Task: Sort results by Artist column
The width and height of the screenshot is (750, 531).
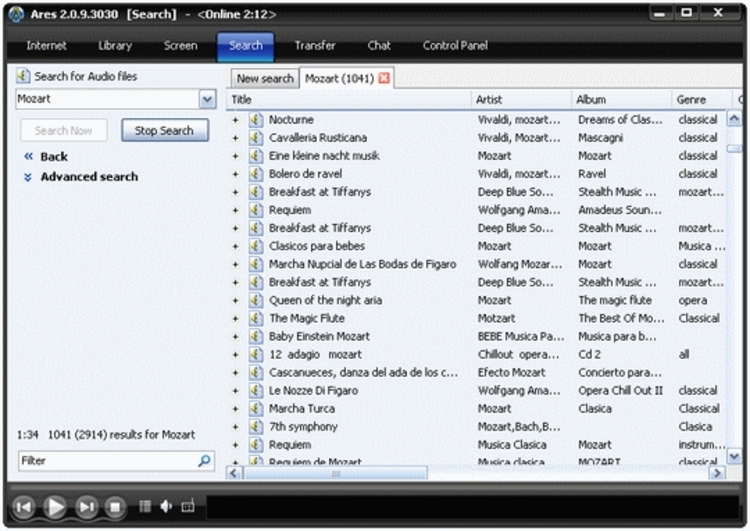Action: pyautogui.click(x=522, y=100)
